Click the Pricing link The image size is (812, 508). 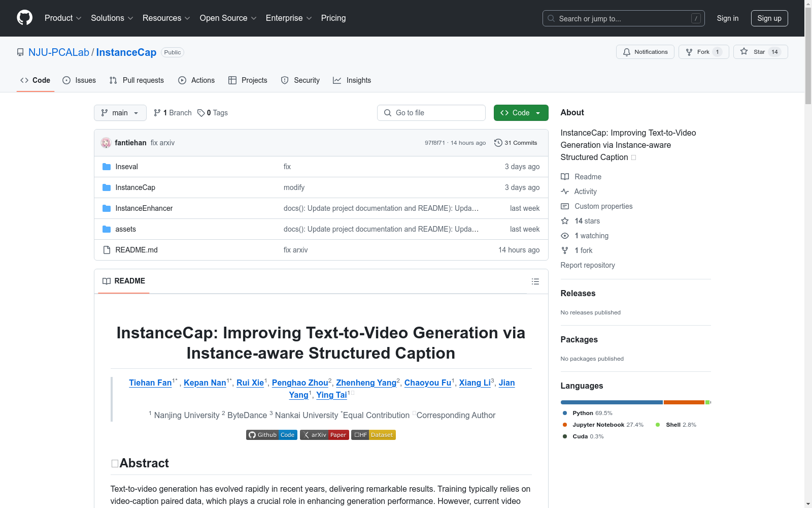[x=333, y=18]
